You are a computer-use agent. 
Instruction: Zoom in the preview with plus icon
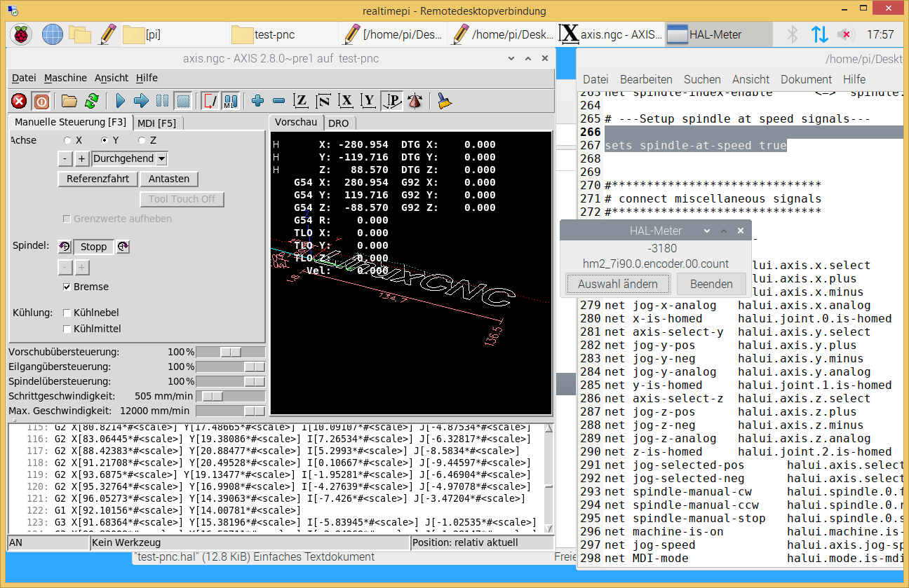coord(257,101)
